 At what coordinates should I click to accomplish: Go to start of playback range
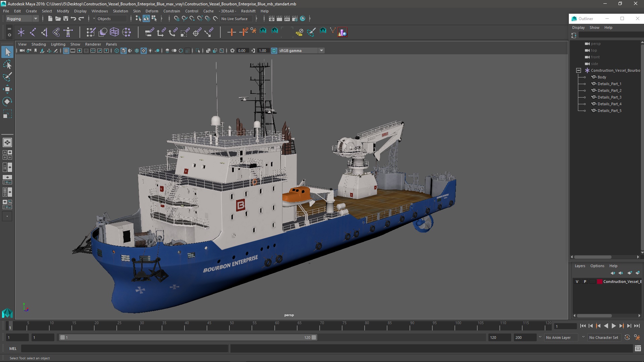point(583,326)
